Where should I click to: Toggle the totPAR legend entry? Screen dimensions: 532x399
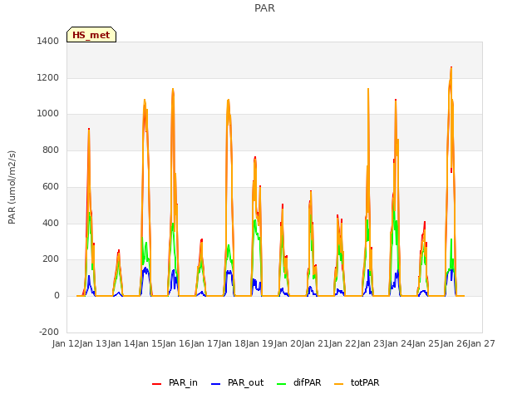tap(357, 382)
